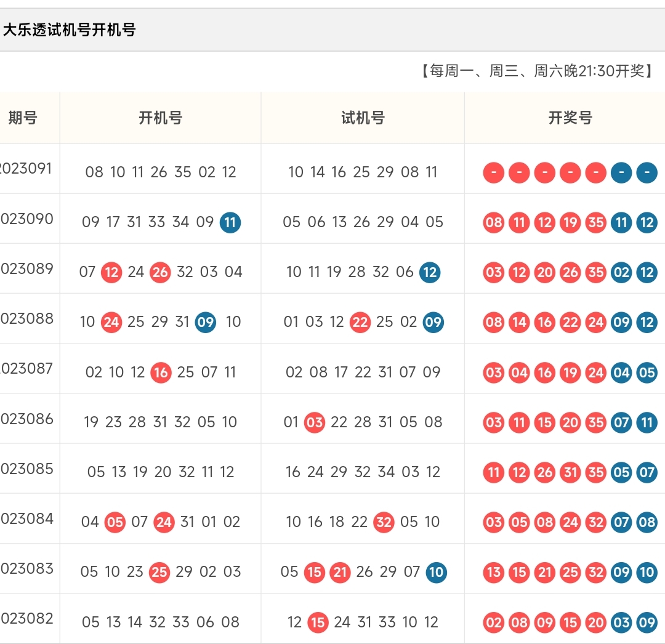Click red ball 21 in 2023083 试机号

click(340, 573)
